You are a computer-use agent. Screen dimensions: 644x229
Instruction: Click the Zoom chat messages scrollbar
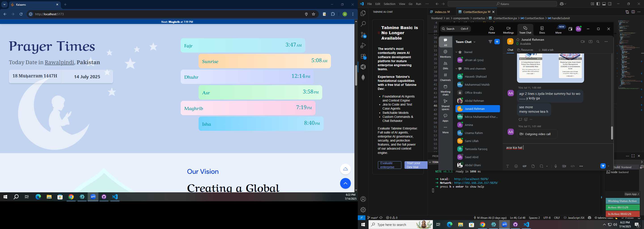612,133
